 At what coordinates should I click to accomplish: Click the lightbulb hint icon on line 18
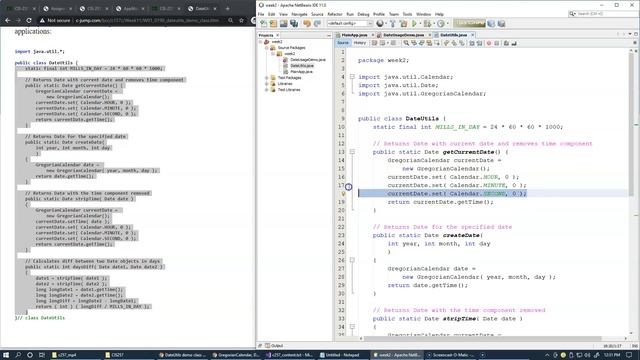[x=343, y=194]
